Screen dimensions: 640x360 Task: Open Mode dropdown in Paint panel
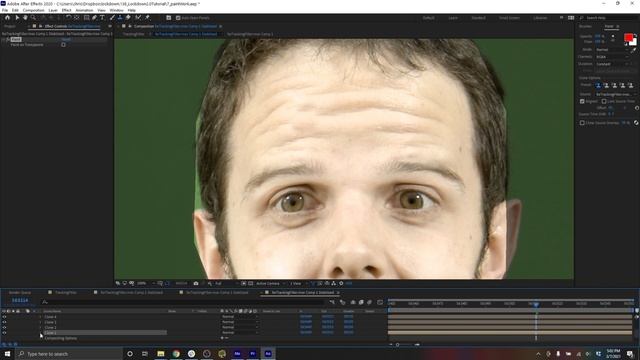coord(612,50)
